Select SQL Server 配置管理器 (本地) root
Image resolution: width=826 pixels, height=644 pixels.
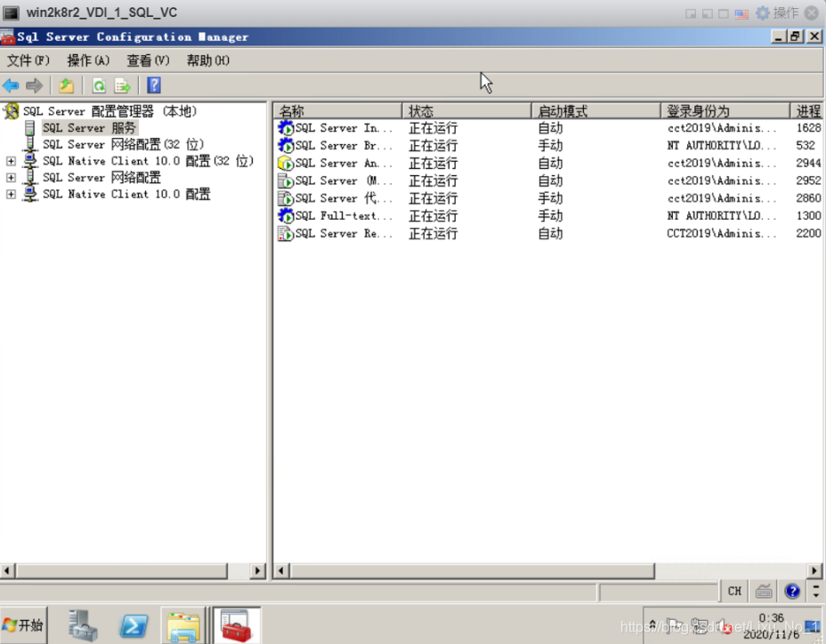[109, 111]
